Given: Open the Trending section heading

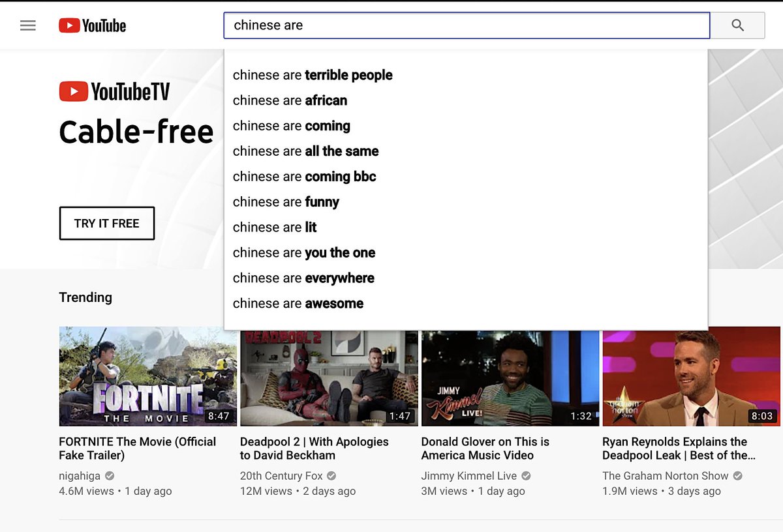Looking at the screenshot, I should point(85,297).
